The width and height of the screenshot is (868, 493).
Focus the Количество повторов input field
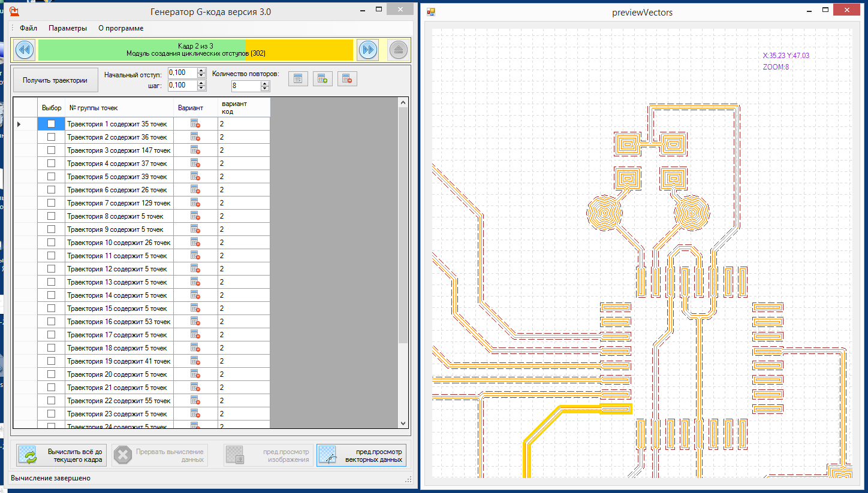coord(246,86)
